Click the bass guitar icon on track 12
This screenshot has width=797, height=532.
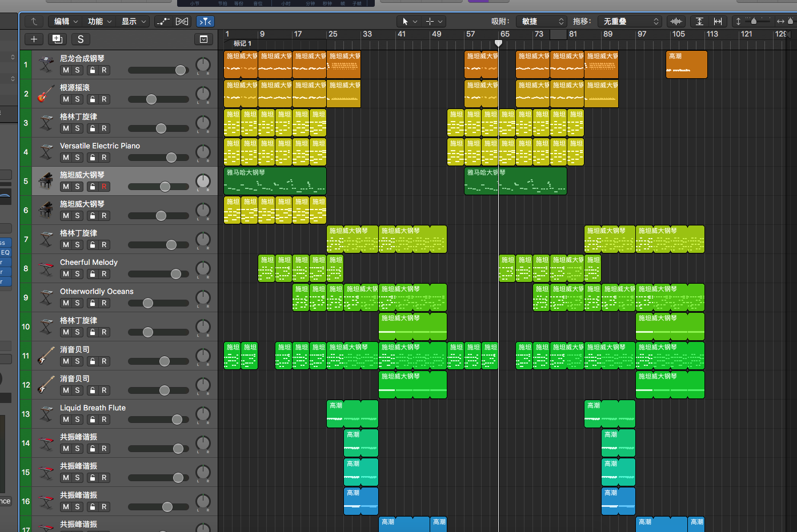(x=46, y=384)
